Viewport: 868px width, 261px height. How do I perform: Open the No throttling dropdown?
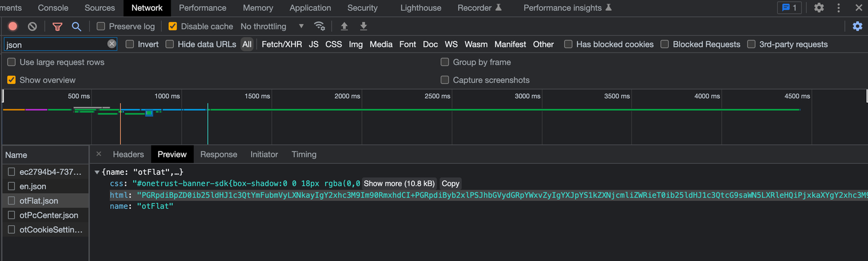pyautogui.click(x=272, y=26)
